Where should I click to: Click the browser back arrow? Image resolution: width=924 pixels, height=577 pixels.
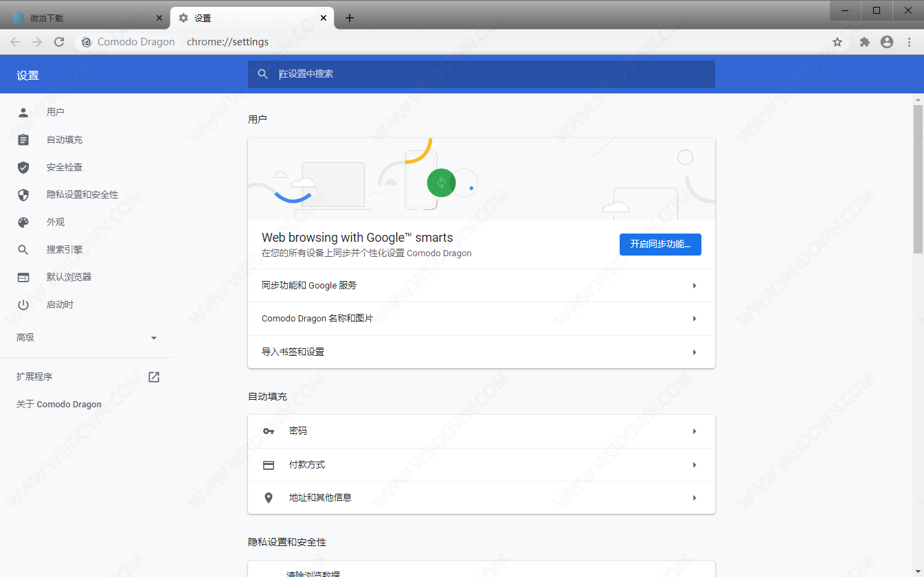pos(15,42)
